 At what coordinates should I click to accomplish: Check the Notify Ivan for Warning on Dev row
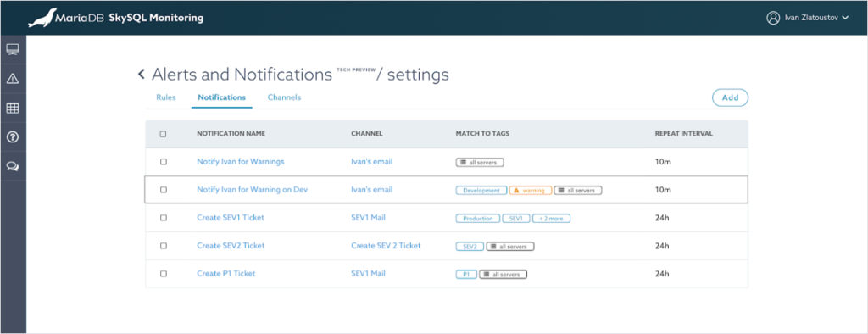163,189
